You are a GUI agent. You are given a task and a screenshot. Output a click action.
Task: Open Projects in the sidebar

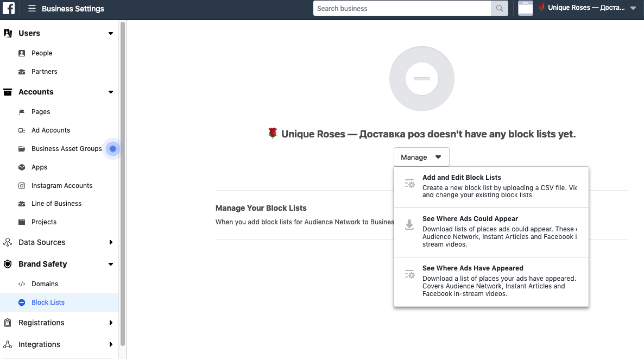(x=44, y=222)
